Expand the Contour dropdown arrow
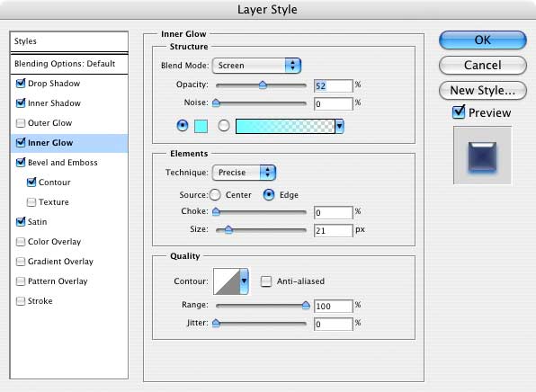 244,281
